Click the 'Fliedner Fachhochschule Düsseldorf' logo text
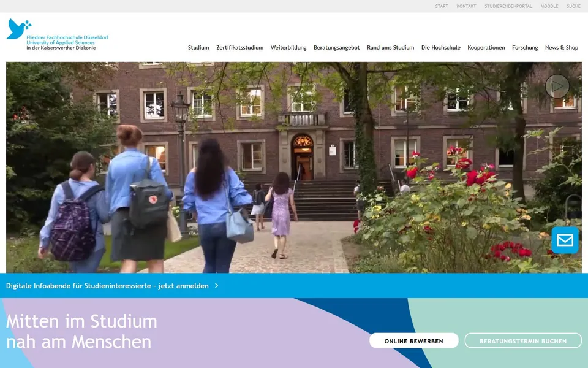Screen dimensions: 588x368 pos(67,37)
